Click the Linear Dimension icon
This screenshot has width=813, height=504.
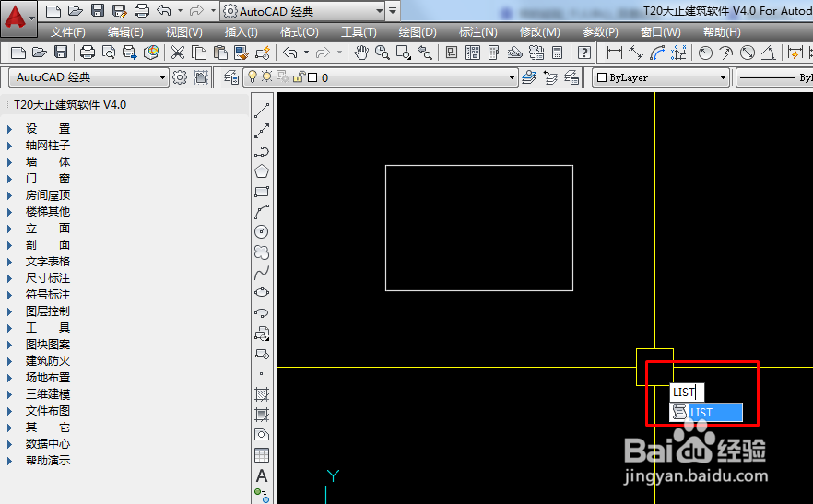tap(615, 53)
